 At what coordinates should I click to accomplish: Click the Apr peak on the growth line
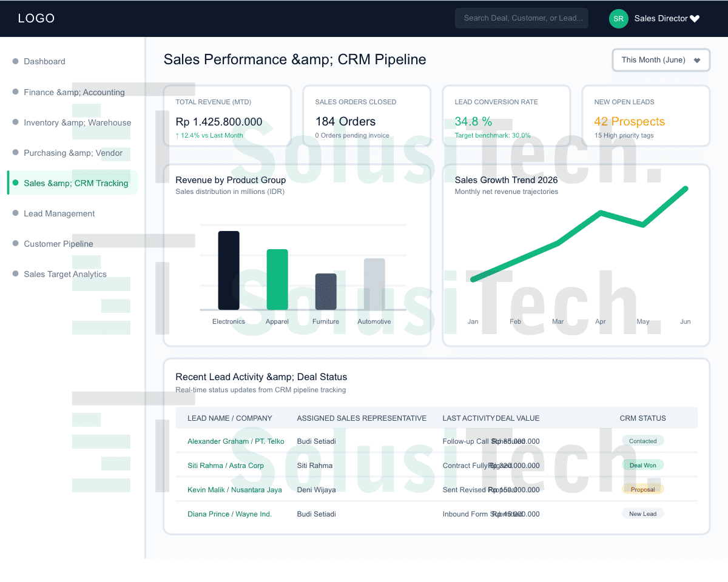point(601,212)
